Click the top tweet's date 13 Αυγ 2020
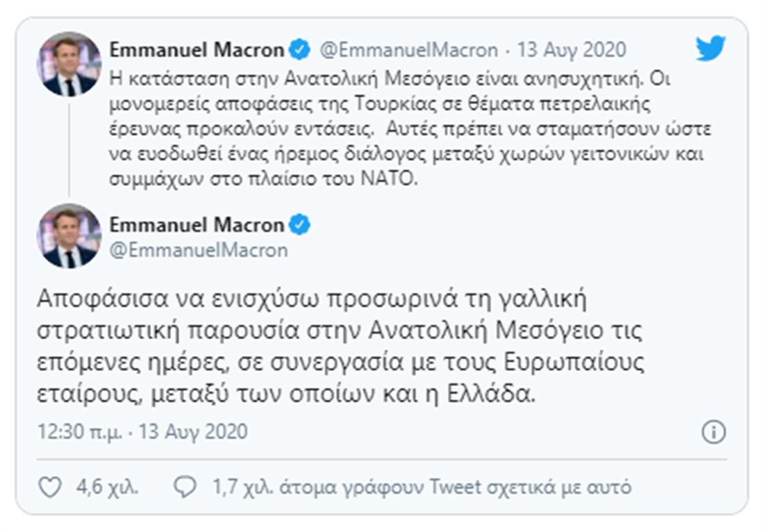 point(573,50)
